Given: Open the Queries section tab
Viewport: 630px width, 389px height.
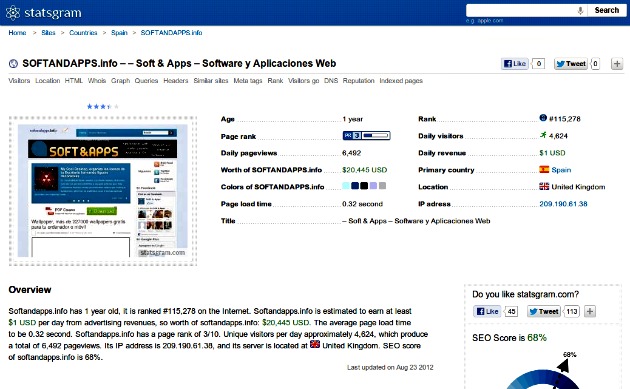Looking at the screenshot, I should coord(146,81).
